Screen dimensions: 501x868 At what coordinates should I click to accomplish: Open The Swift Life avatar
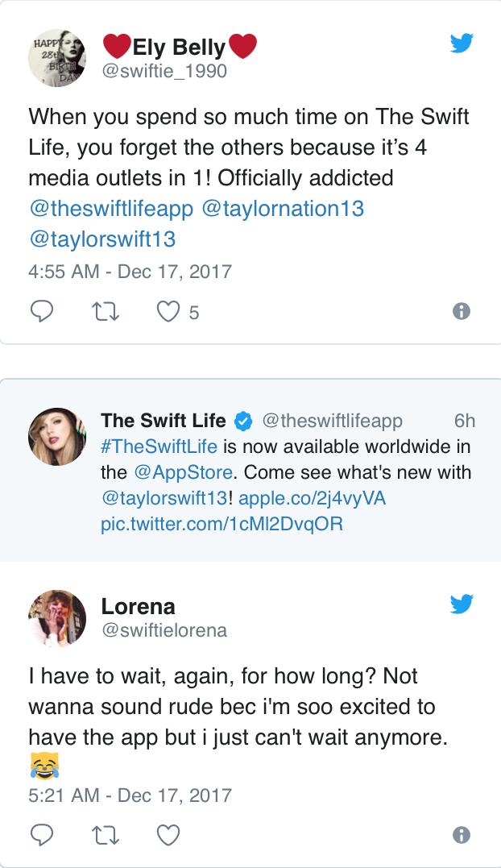pyautogui.click(x=57, y=436)
